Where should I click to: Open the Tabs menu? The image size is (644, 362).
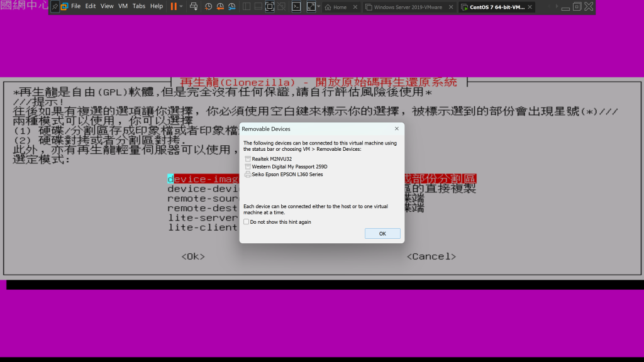[x=139, y=6]
